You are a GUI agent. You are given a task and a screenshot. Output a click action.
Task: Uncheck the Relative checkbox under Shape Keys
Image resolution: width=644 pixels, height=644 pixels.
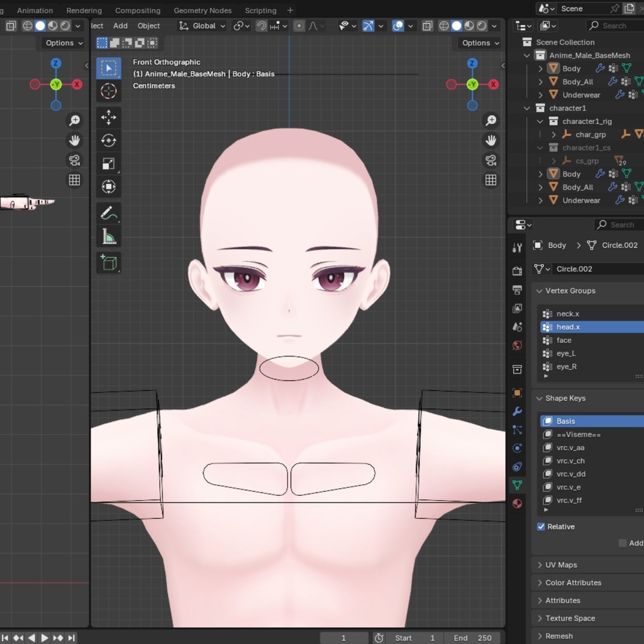[541, 527]
